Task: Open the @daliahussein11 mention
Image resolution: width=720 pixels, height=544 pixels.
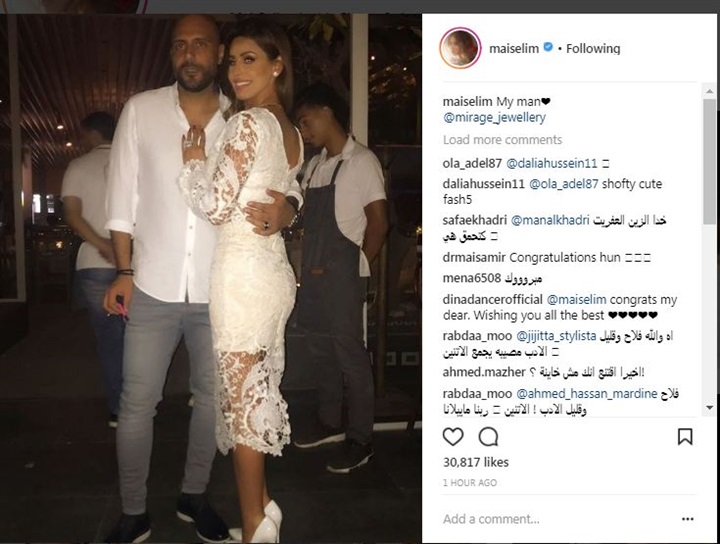Action: click(x=551, y=163)
